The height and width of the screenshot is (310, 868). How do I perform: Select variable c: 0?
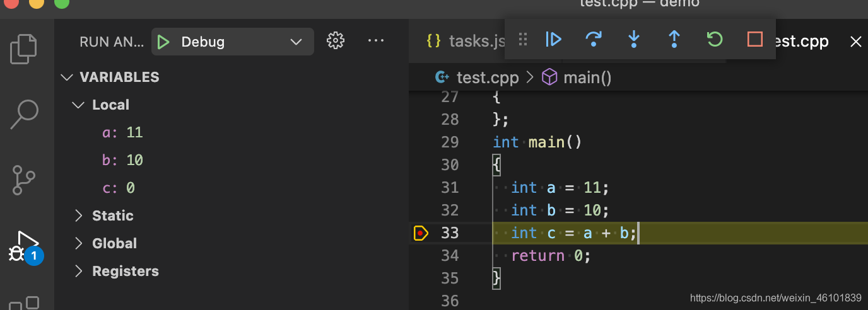click(x=119, y=188)
